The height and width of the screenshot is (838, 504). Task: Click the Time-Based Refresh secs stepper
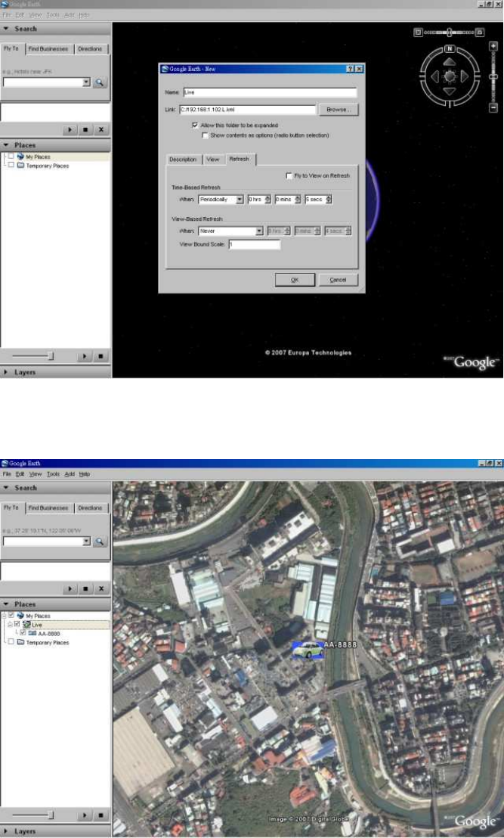coord(329,200)
